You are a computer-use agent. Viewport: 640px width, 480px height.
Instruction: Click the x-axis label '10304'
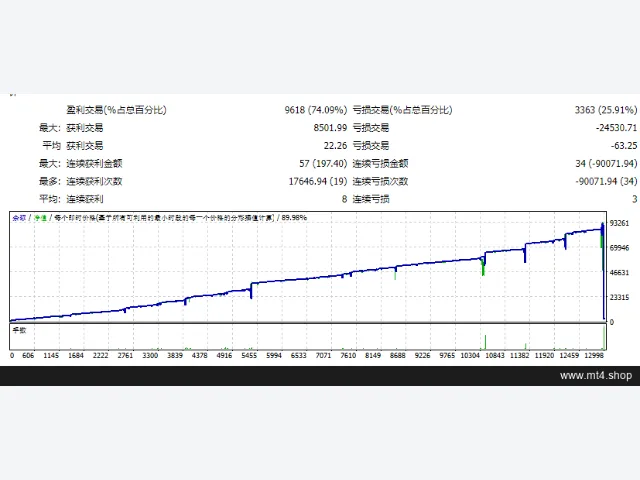click(470, 356)
